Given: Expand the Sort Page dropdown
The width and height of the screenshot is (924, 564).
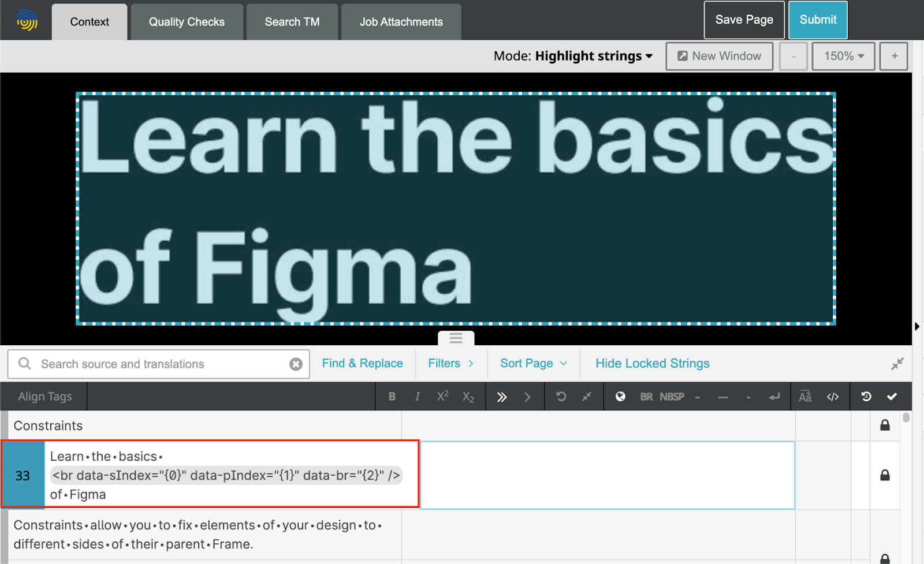Looking at the screenshot, I should point(533,363).
